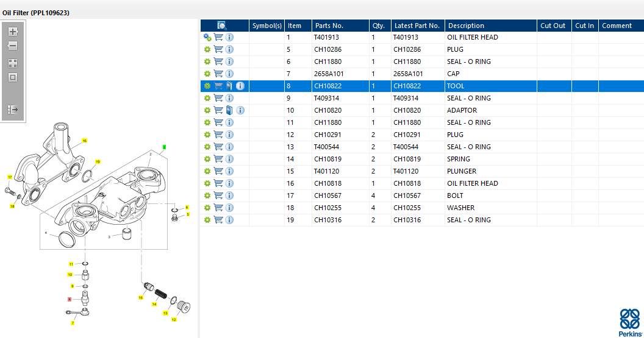Click the Symbol(s) column header

(x=267, y=26)
